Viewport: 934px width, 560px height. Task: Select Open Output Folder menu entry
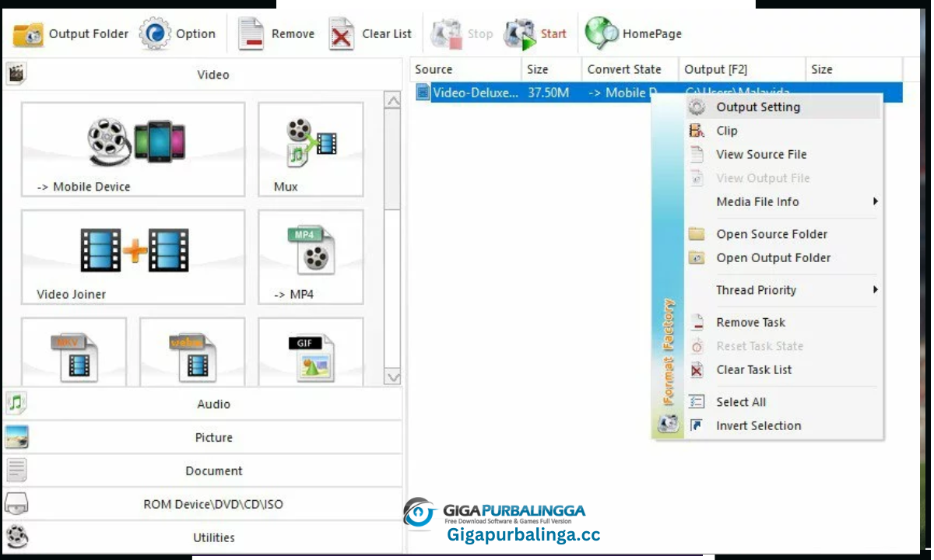[783, 257]
